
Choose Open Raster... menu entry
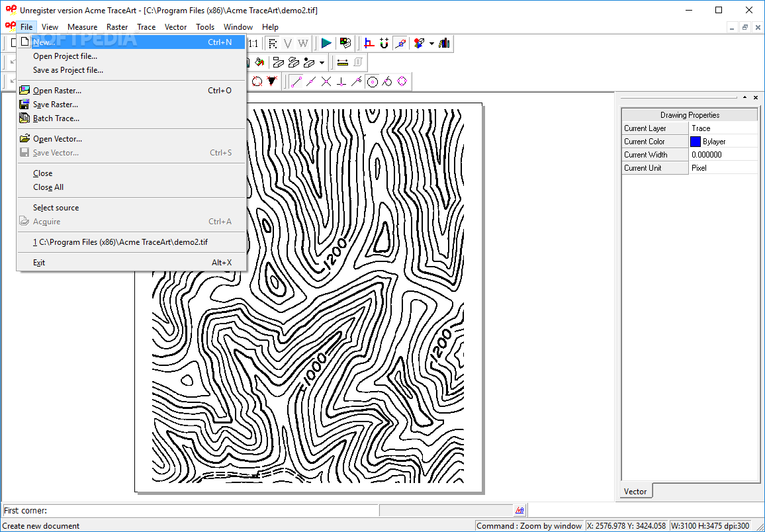[131, 90]
